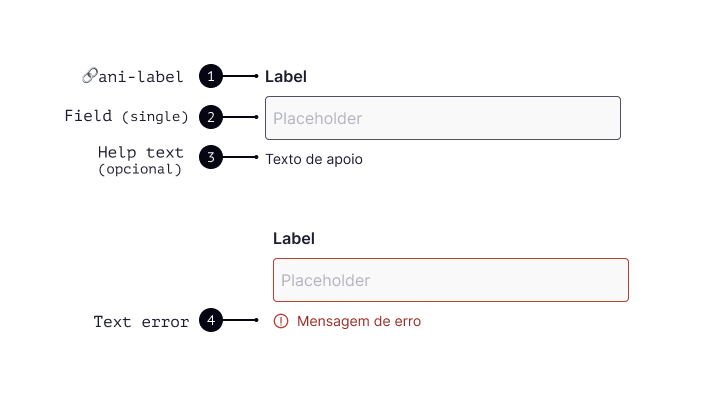Focus the gray-bordered Placeholder input field

(443, 118)
